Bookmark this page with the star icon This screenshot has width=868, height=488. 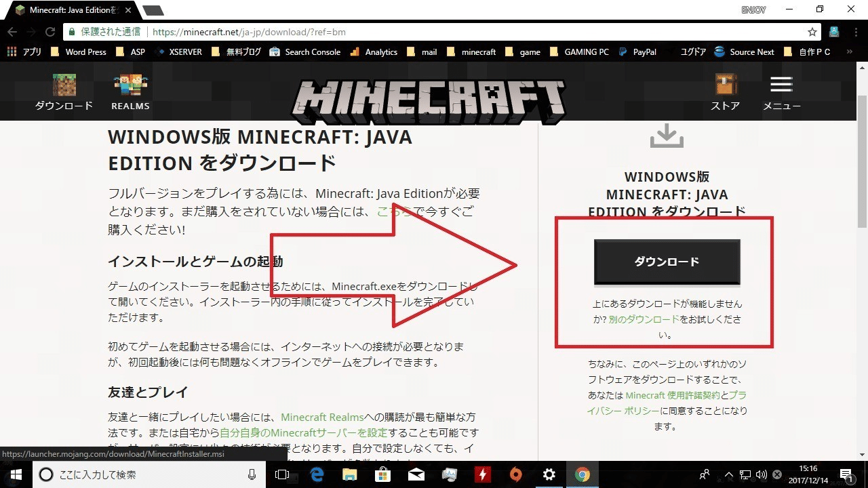812,32
